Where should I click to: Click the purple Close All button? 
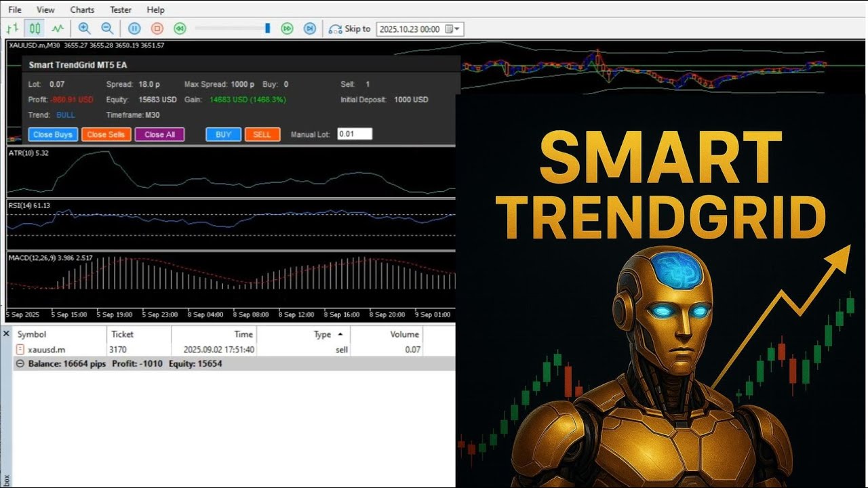159,134
